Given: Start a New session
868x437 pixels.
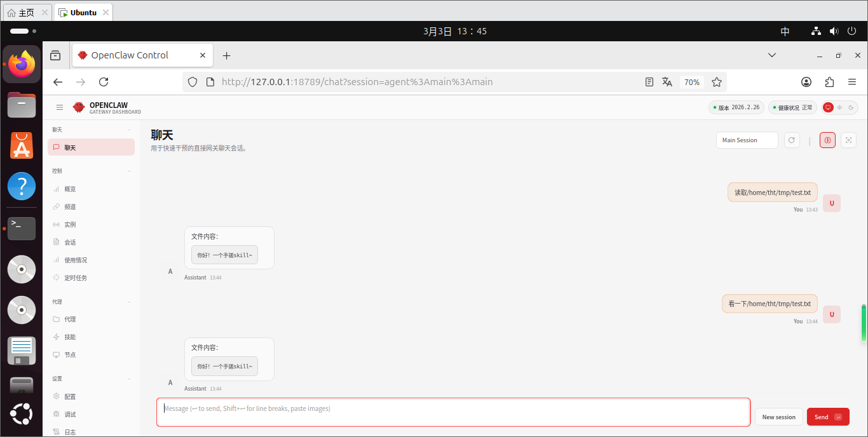Looking at the screenshot, I should click(778, 417).
